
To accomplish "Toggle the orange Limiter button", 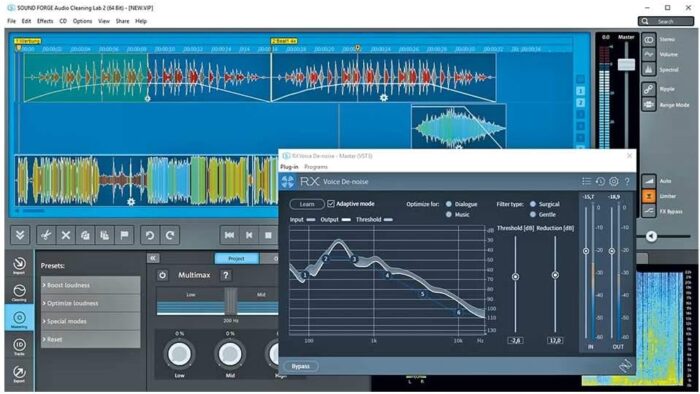I will pos(649,196).
